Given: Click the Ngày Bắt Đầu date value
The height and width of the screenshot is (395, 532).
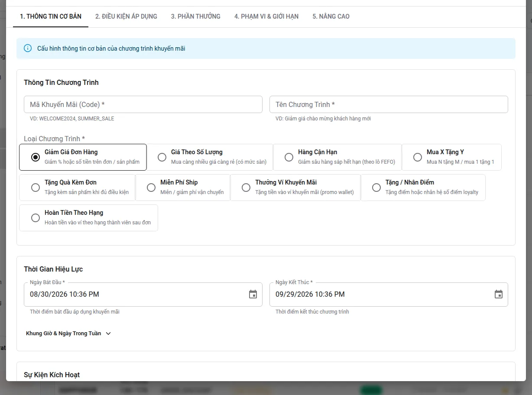Looking at the screenshot, I should [65, 295].
